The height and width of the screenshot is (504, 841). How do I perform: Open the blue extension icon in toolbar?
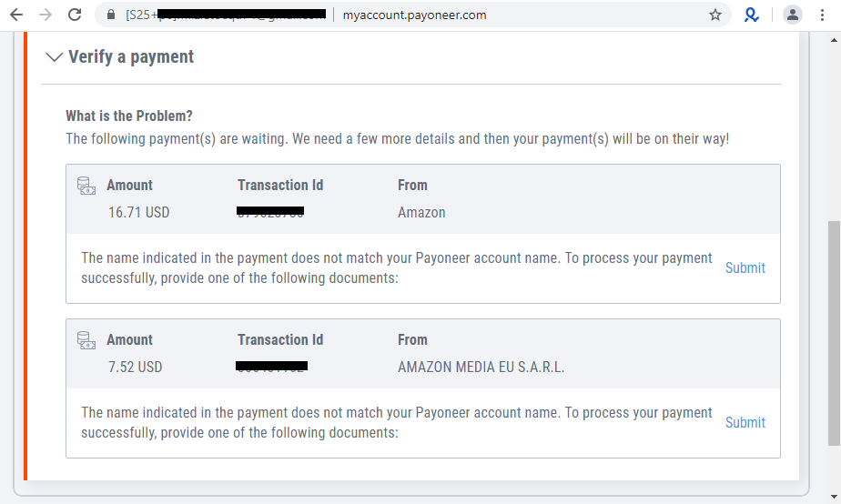pos(752,15)
